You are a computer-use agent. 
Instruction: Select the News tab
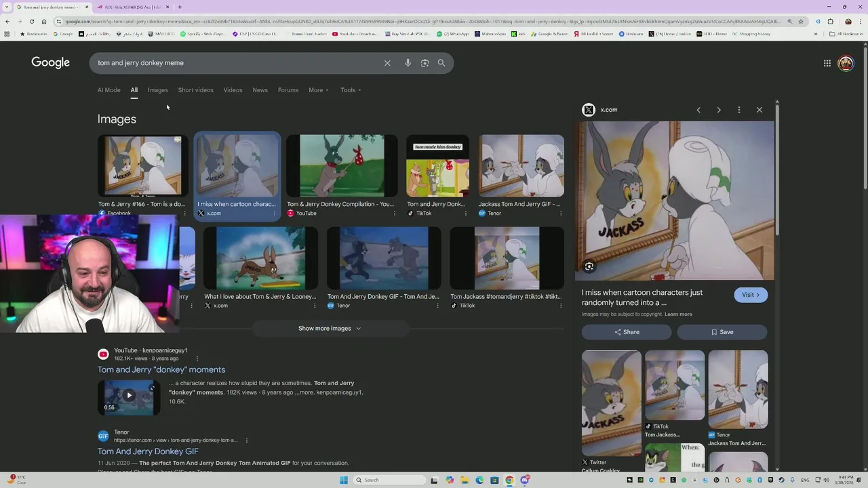[260, 90]
